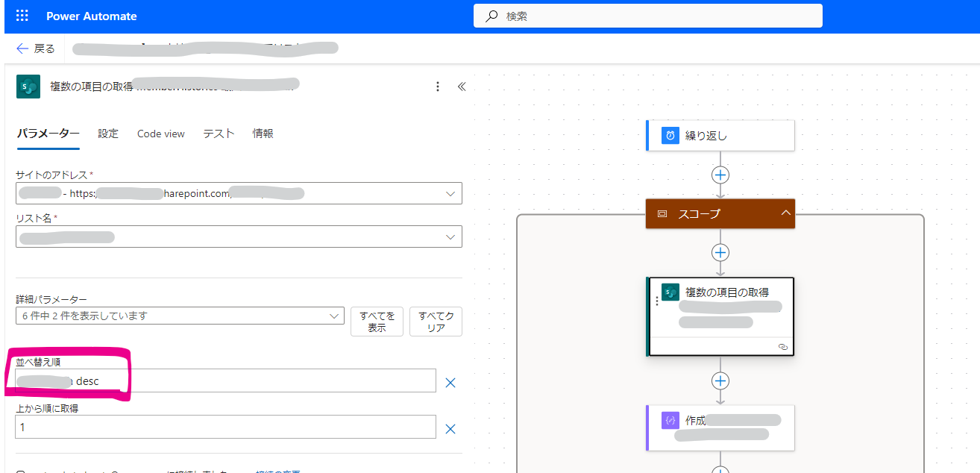Click the SharePoint icon in panel header
Viewport: 980px width, 473px height.
pos(28,87)
